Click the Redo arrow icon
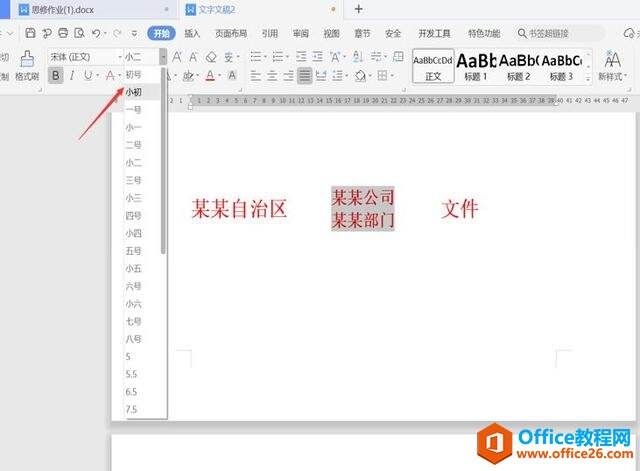The image size is (640, 471). click(x=117, y=33)
